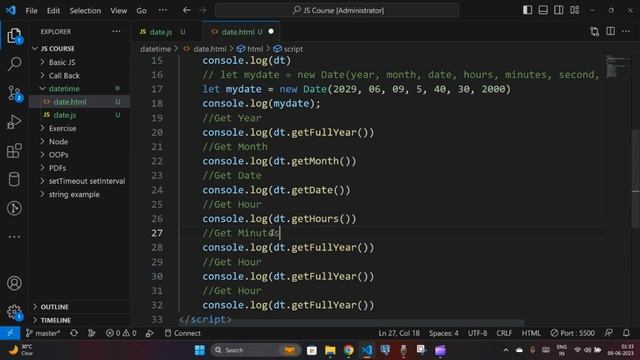Click Port : 5500 Live Server status
Image resolution: width=640 pixels, height=360 pixels.
pyautogui.click(x=572, y=333)
